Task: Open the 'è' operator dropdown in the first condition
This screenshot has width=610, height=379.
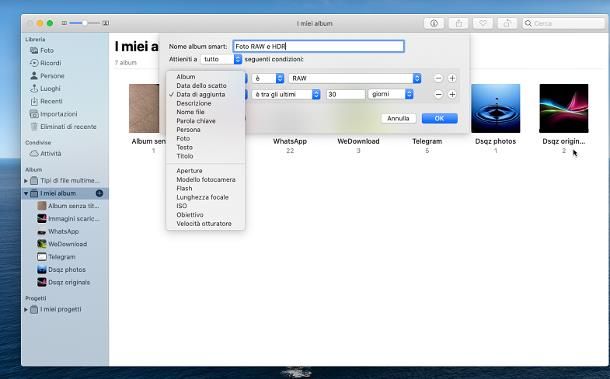Action: pyautogui.click(x=268, y=78)
